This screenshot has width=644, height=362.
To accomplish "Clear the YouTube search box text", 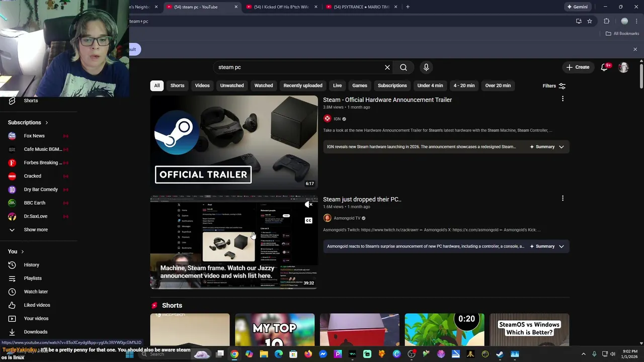I will click(x=387, y=67).
